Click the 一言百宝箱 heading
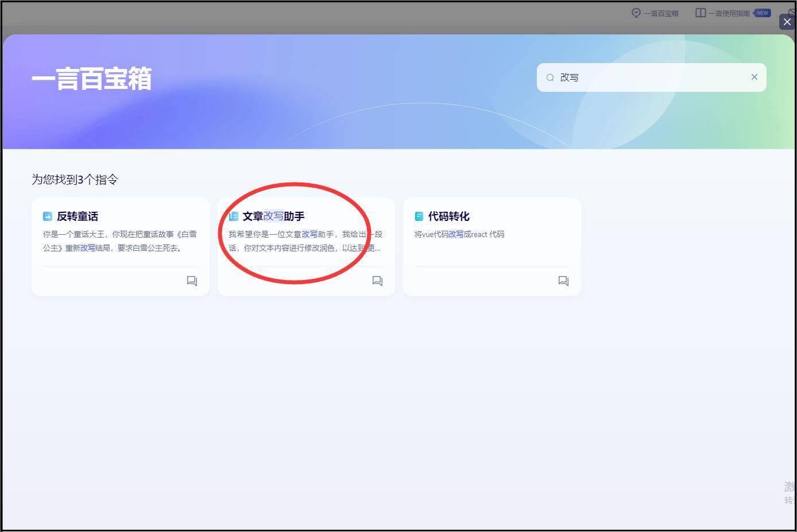 point(91,79)
